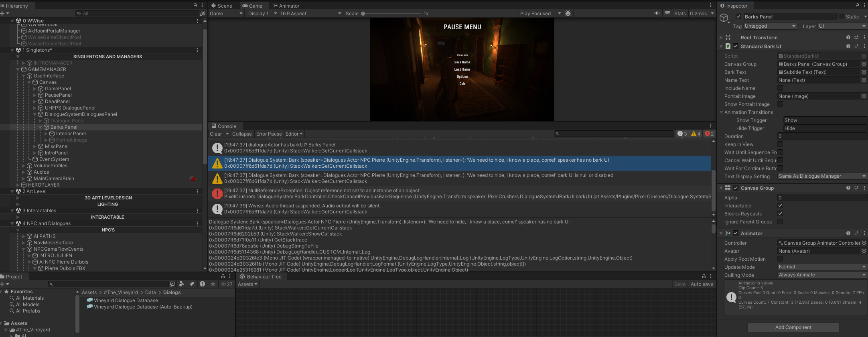Collapse Animation Transitions foldout
The height and width of the screenshot is (337, 868).
click(x=722, y=112)
